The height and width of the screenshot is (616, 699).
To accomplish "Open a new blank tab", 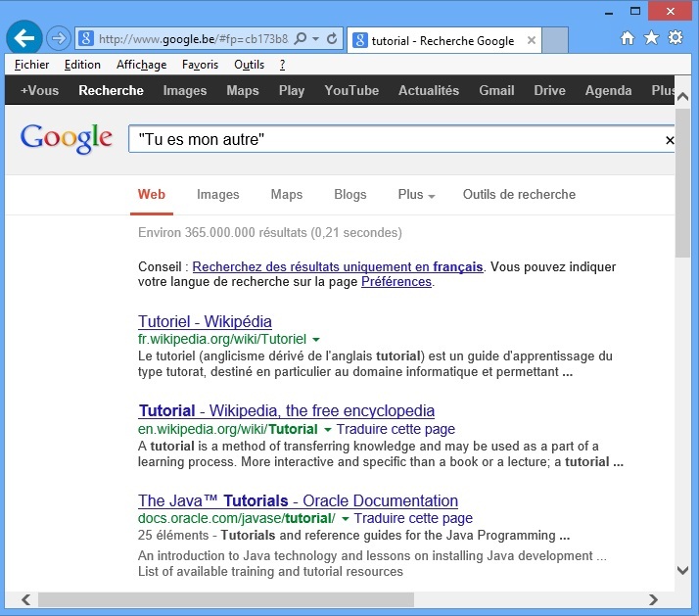I will coord(555,40).
